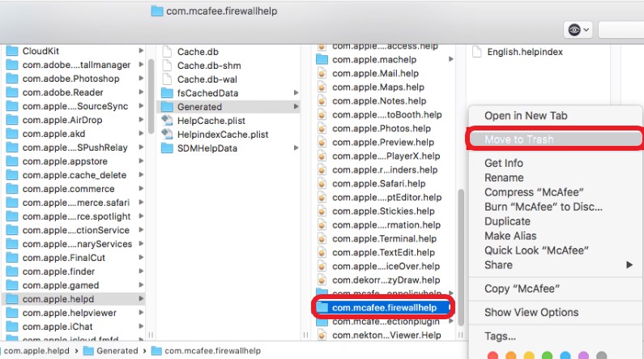Click the com.apple.helpviewer folder icon
The image size is (644, 359).
12,313
